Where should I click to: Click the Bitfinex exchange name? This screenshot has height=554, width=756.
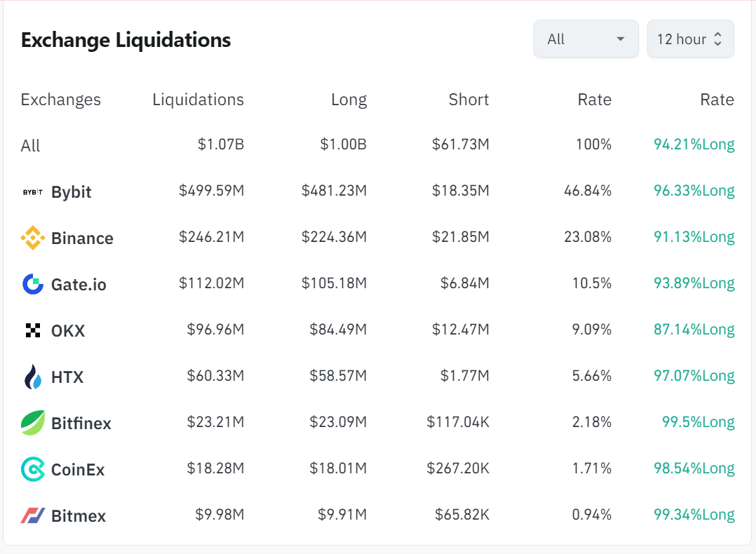coord(81,424)
